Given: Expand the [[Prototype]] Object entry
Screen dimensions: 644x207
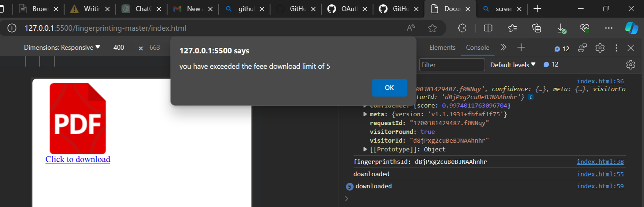Looking at the screenshot, I should pyautogui.click(x=365, y=149).
